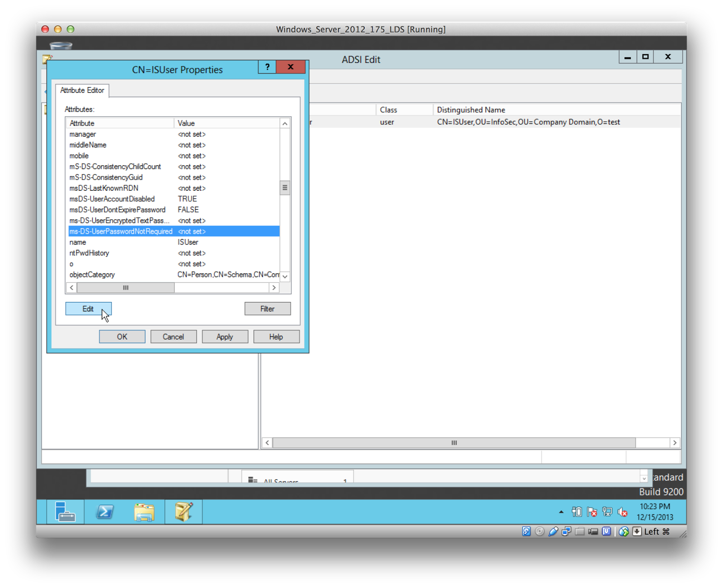Image resolution: width=723 pixels, height=588 pixels.
Task: Show hidden tray icons arrow
Action: (x=561, y=512)
